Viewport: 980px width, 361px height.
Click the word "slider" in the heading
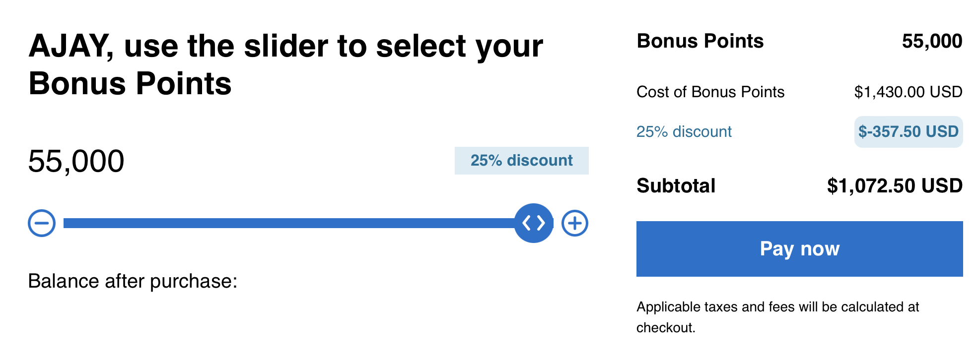coord(285,46)
